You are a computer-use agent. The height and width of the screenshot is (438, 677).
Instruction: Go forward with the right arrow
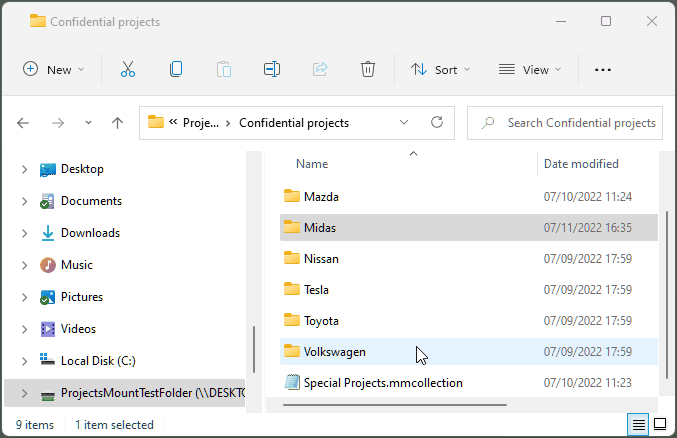[58, 123]
